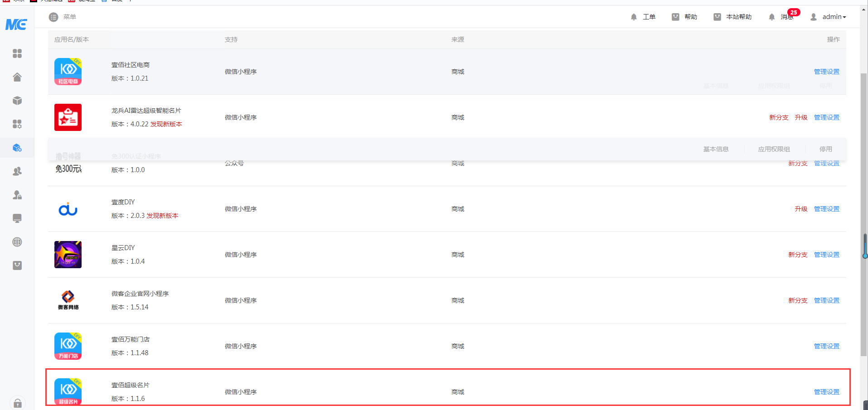Open 工单 in top navigation

649,17
